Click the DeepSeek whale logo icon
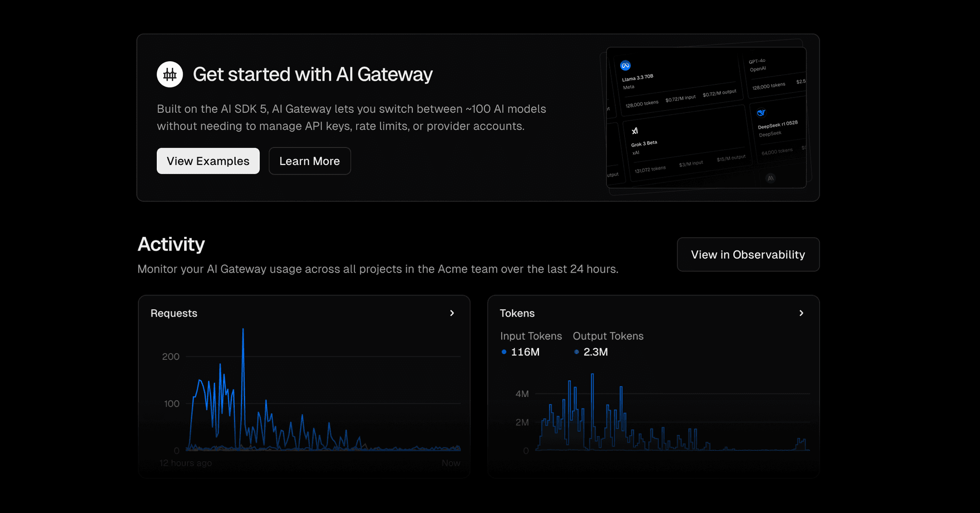Viewport: 980px width, 513px height. (761, 113)
